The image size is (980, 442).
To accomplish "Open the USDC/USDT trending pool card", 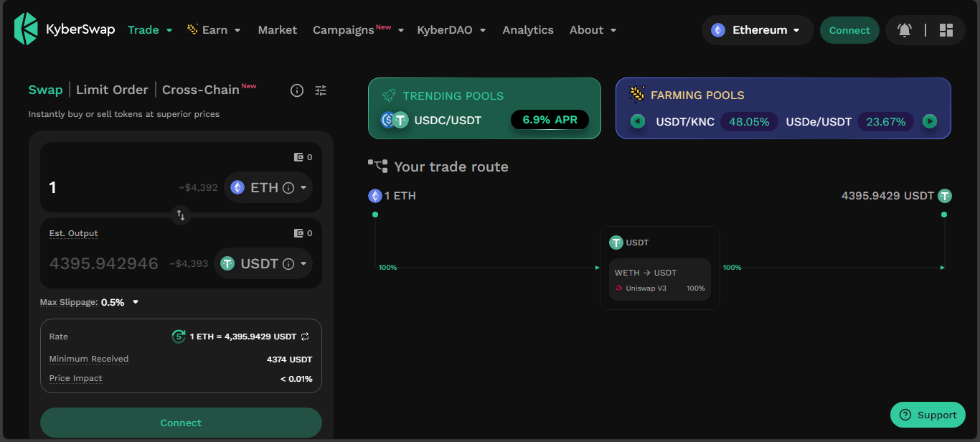I will 484,108.
